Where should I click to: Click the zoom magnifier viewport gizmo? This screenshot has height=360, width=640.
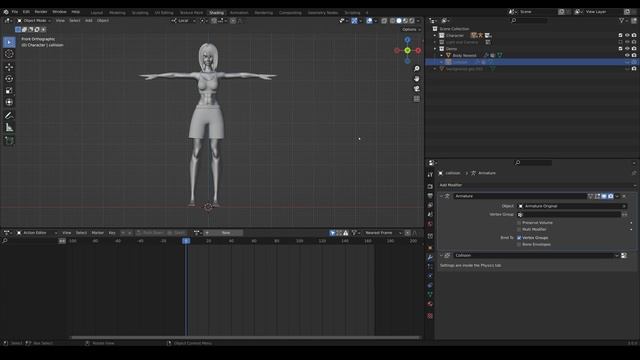(x=417, y=69)
